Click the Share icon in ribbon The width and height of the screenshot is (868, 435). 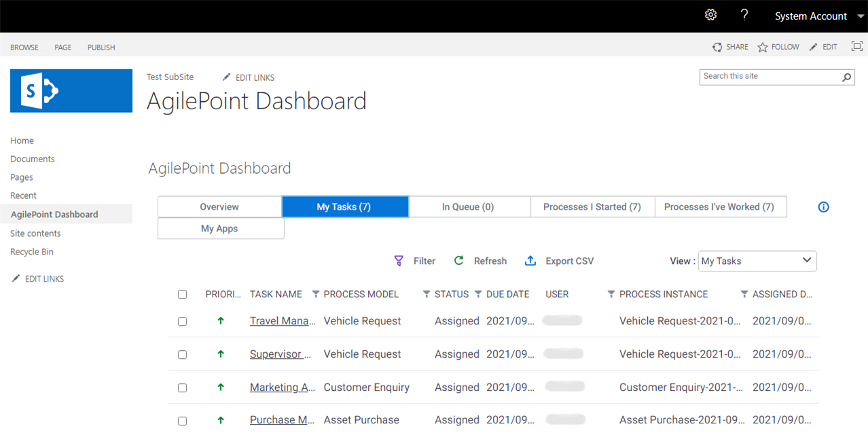(x=717, y=47)
